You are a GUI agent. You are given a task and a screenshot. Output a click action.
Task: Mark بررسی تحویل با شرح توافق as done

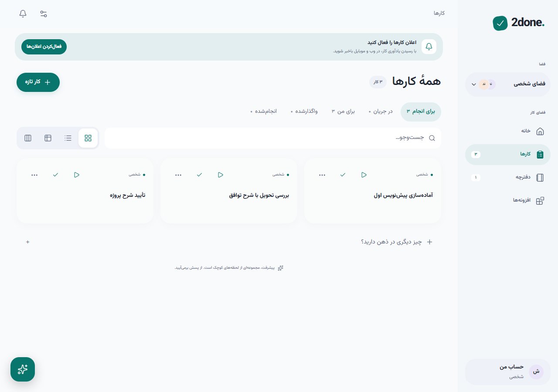click(x=199, y=175)
